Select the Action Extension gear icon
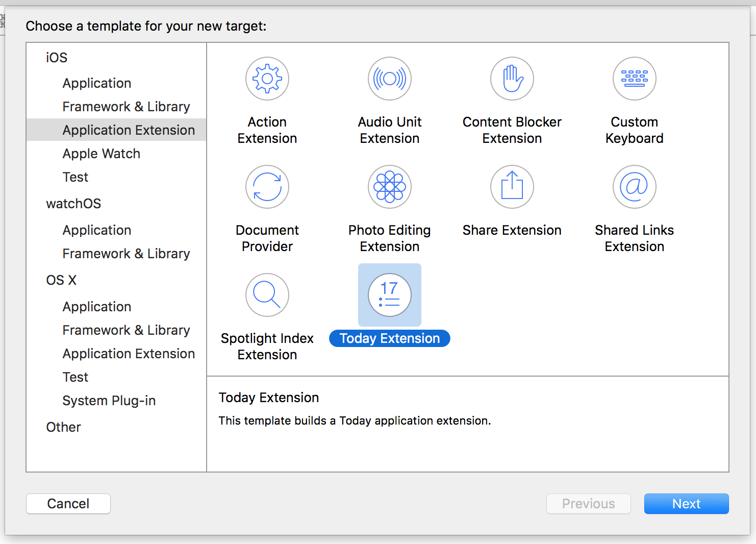 (267, 79)
